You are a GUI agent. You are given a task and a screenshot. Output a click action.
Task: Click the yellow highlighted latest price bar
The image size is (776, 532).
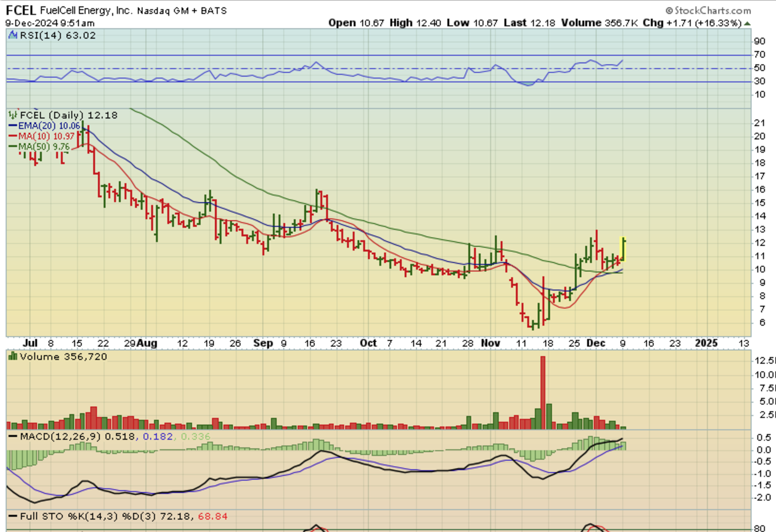[x=623, y=249]
